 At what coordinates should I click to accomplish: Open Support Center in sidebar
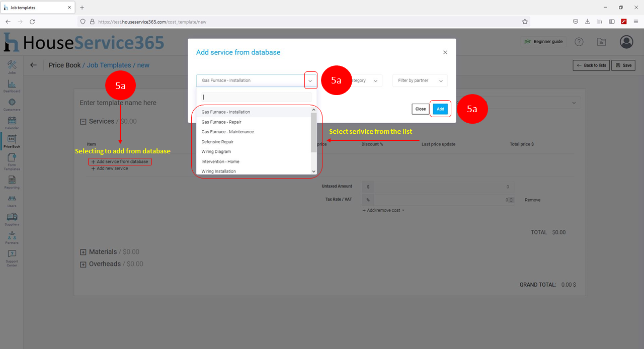click(x=12, y=258)
